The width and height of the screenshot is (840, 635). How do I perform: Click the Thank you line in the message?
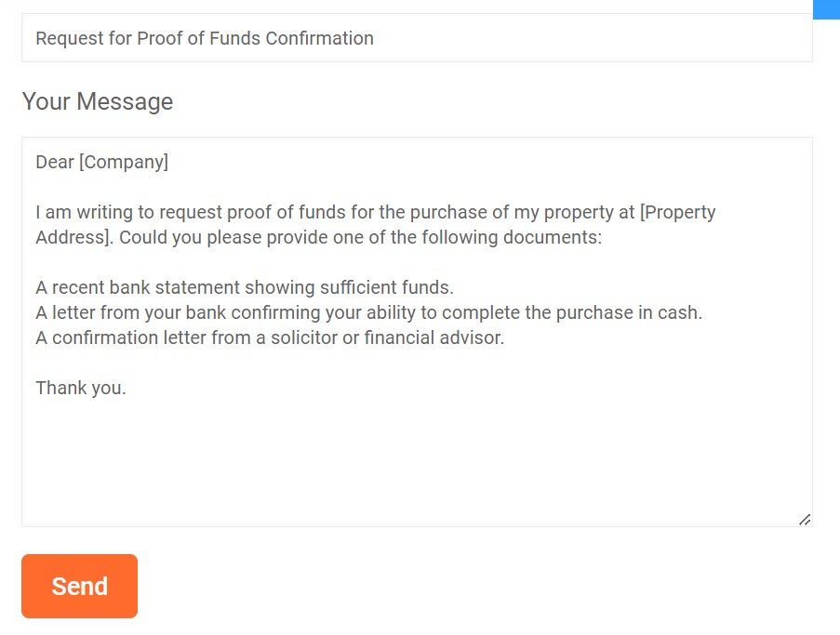(x=78, y=388)
